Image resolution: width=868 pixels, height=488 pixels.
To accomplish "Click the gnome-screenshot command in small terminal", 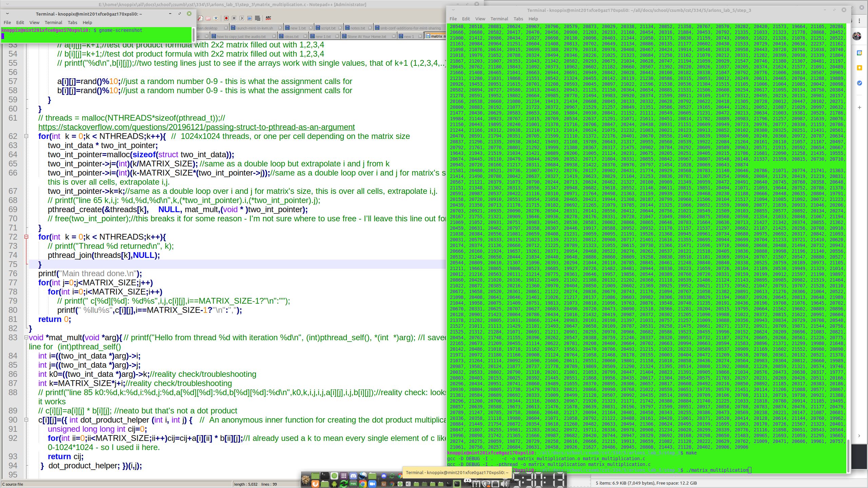I will pyautogui.click(x=120, y=30).
